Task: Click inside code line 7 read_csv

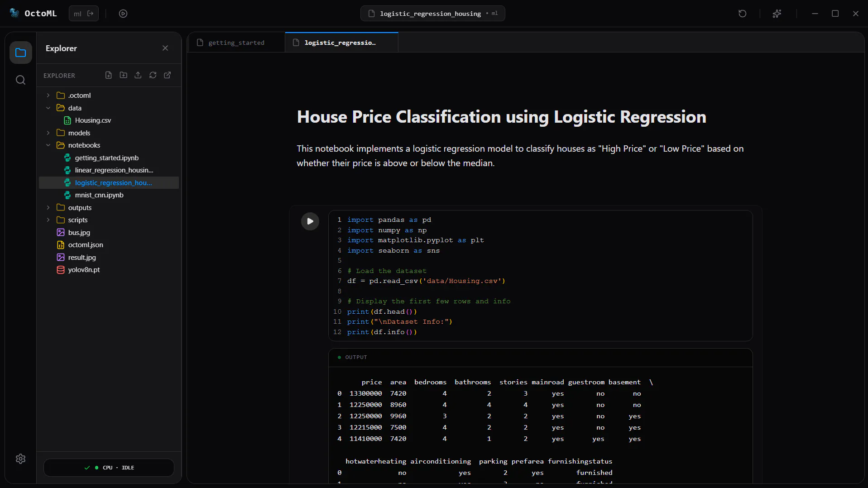Action: pyautogui.click(x=426, y=281)
